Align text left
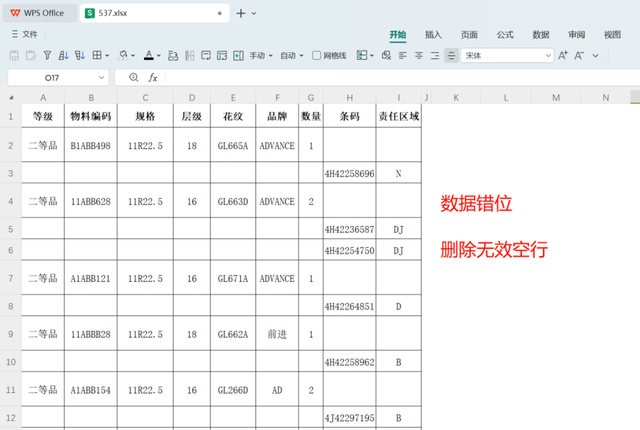The height and width of the screenshot is (430, 640). point(403,55)
